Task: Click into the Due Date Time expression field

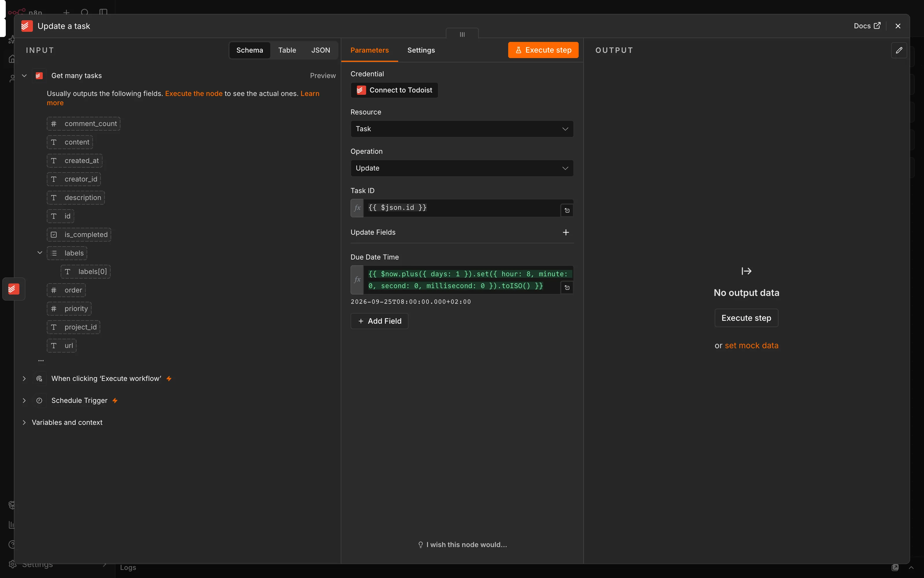Action: [x=468, y=280]
